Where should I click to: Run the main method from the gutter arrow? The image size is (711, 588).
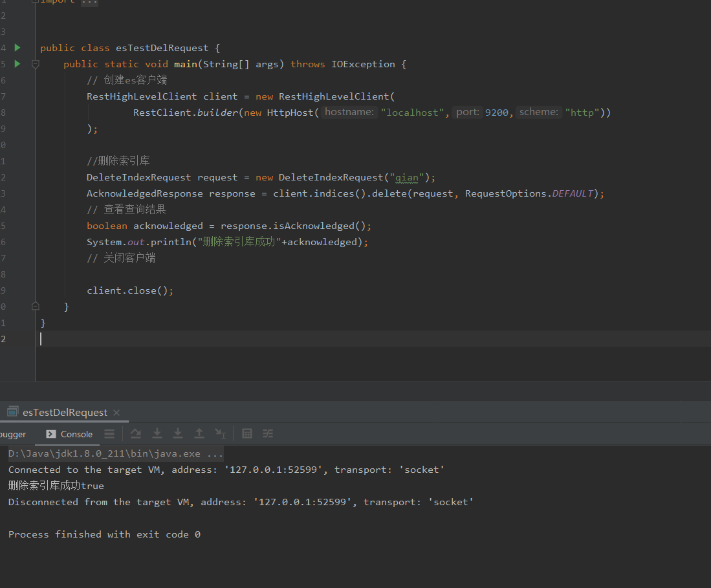pos(17,63)
